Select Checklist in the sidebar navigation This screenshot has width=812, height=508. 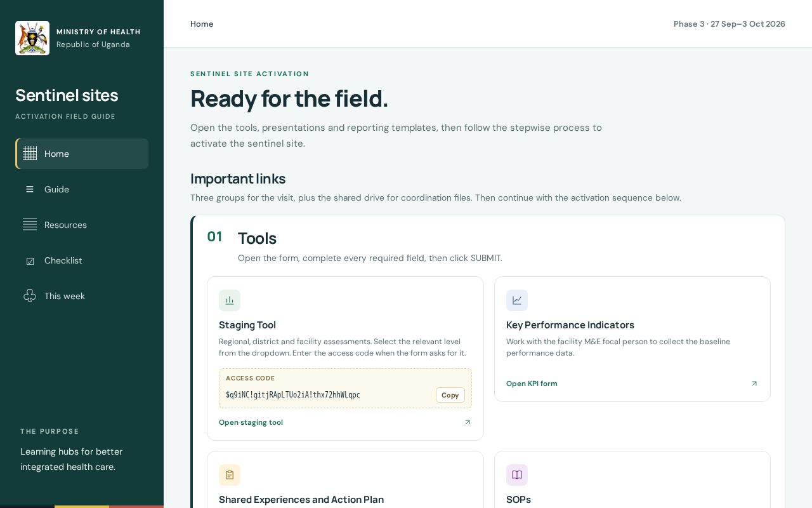pos(82,260)
